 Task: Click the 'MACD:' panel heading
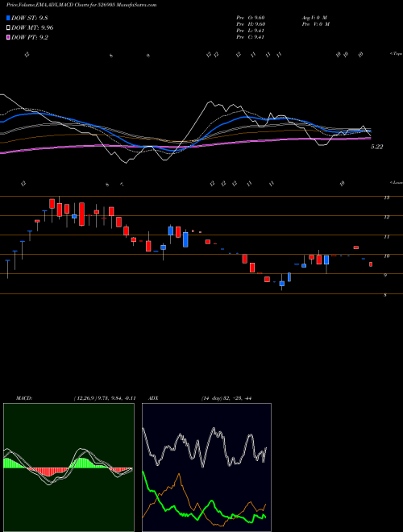tap(24, 398)
